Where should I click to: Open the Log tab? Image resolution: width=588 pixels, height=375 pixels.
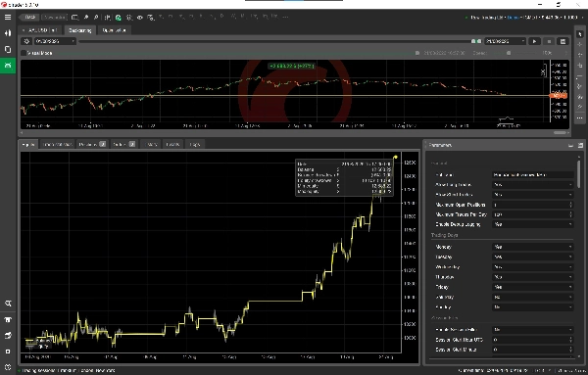pos(195,144)
